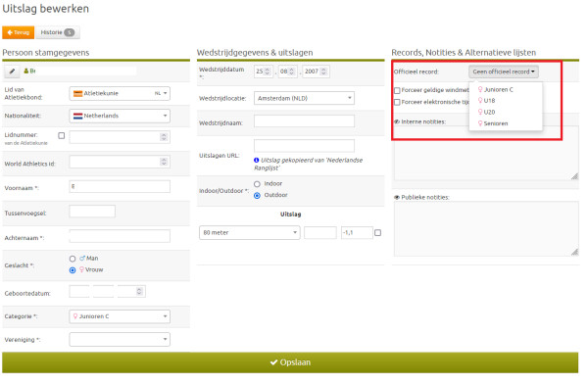Click the result value field beside 80 meter
Image resolution: width=588 pixels, height=383 pixels.
[x=320, y=233]
